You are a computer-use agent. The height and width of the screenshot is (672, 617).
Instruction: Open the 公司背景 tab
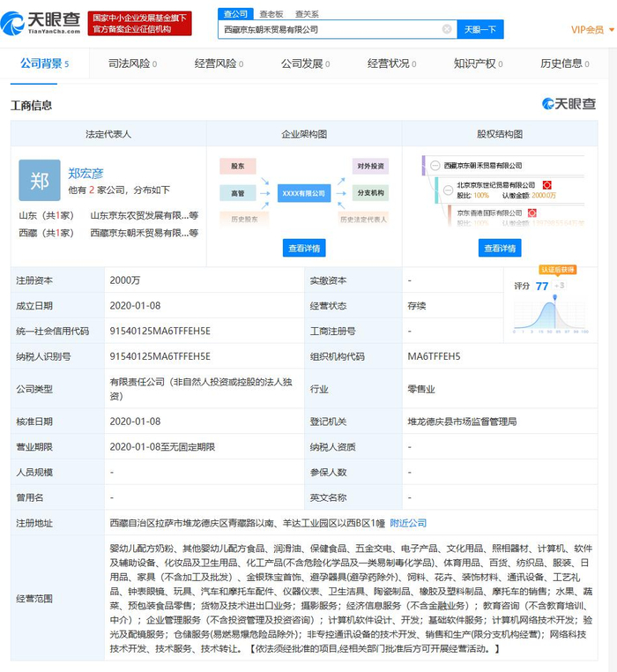(45, 63)
